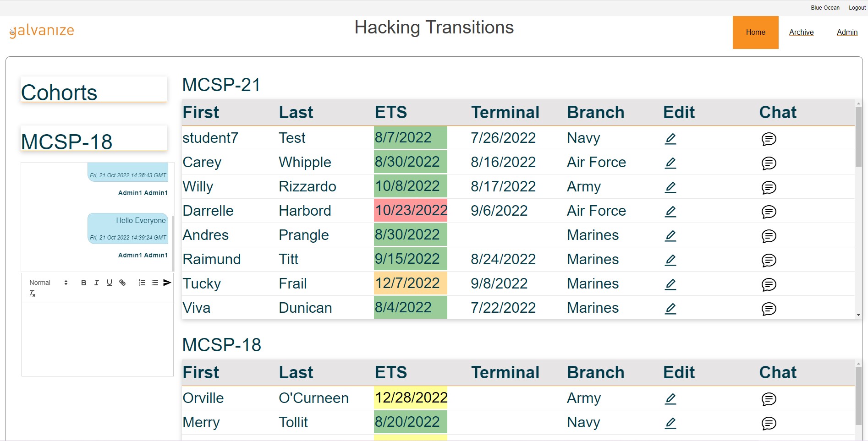This screenshot has height=441, width=868.
Task: Create a bullet list in the chat editor
Action: coord(154,283)
